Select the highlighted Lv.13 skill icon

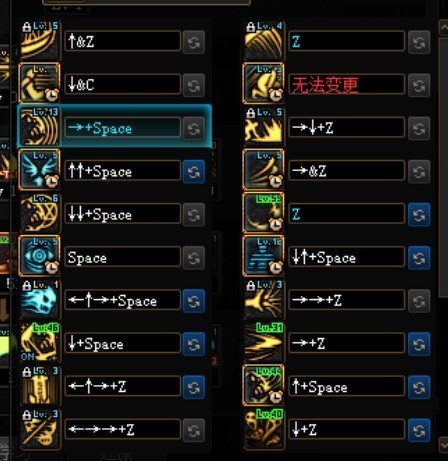pyautogui.click(x=39, y=127)
